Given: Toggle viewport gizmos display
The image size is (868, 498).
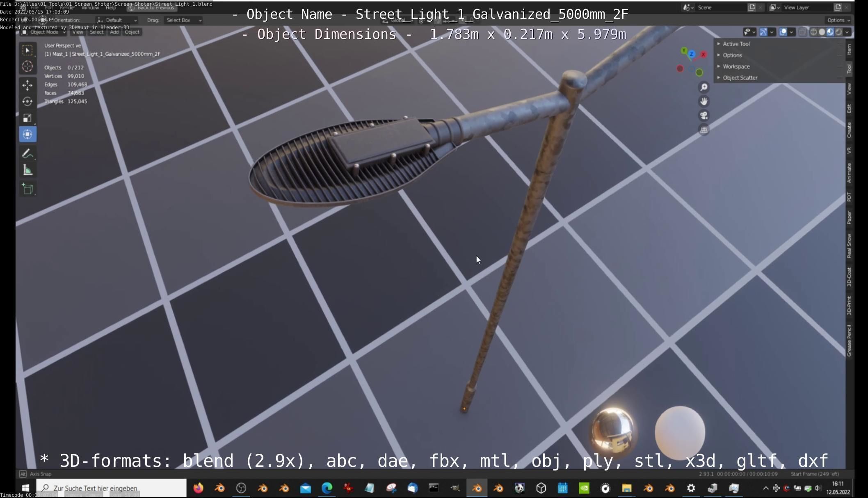Looking at the screenshot, I should coord(763,32).
